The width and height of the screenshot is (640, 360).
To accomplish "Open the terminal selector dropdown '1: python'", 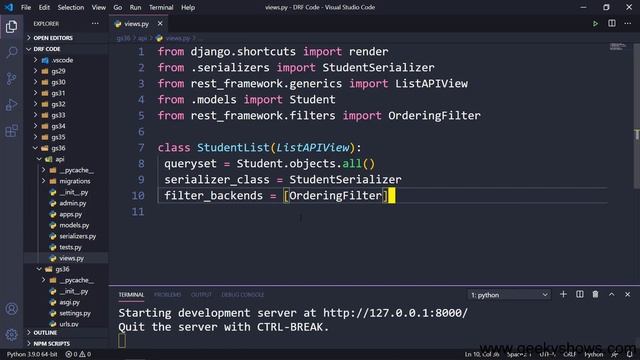I will point(509,295).
